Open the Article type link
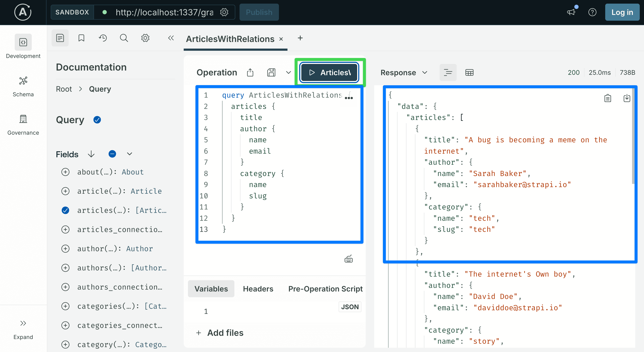The image size is (644, 352). [146, 191]
